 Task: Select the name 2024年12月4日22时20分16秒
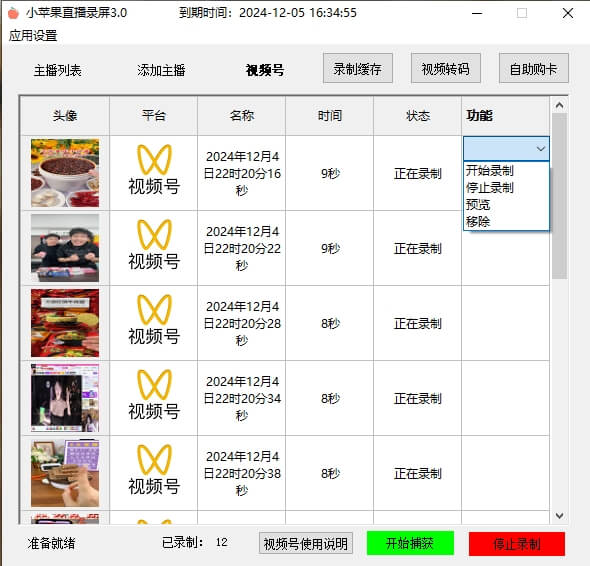(242, 173)
